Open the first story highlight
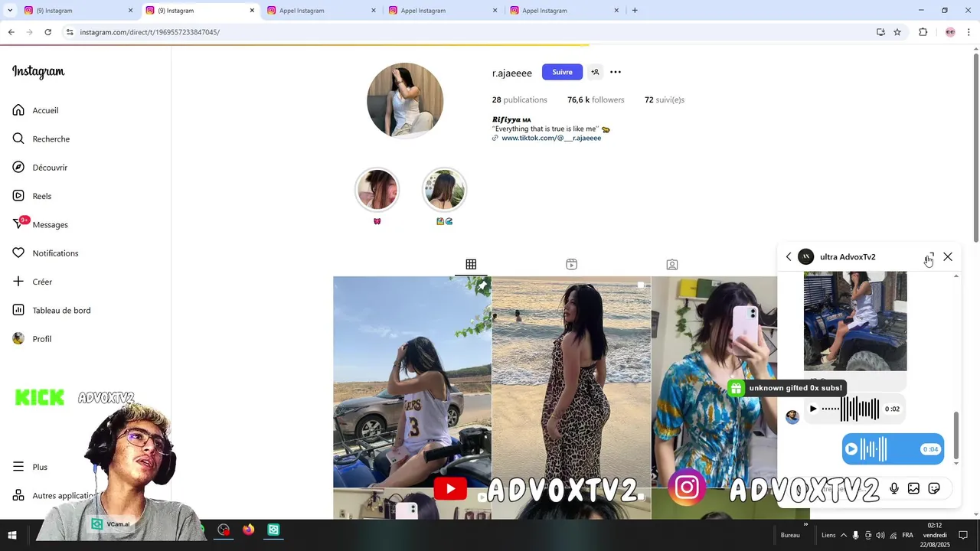980x551 pixels. pos(377,190)
